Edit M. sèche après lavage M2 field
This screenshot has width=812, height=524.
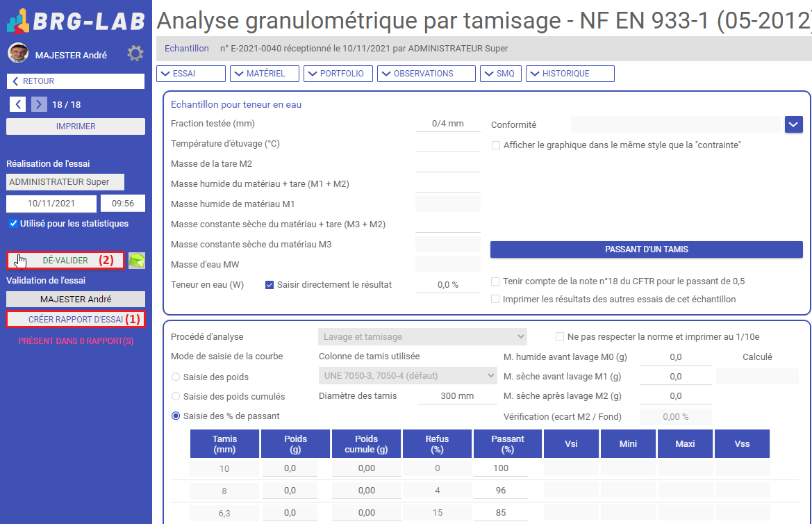tap(676, 396)
